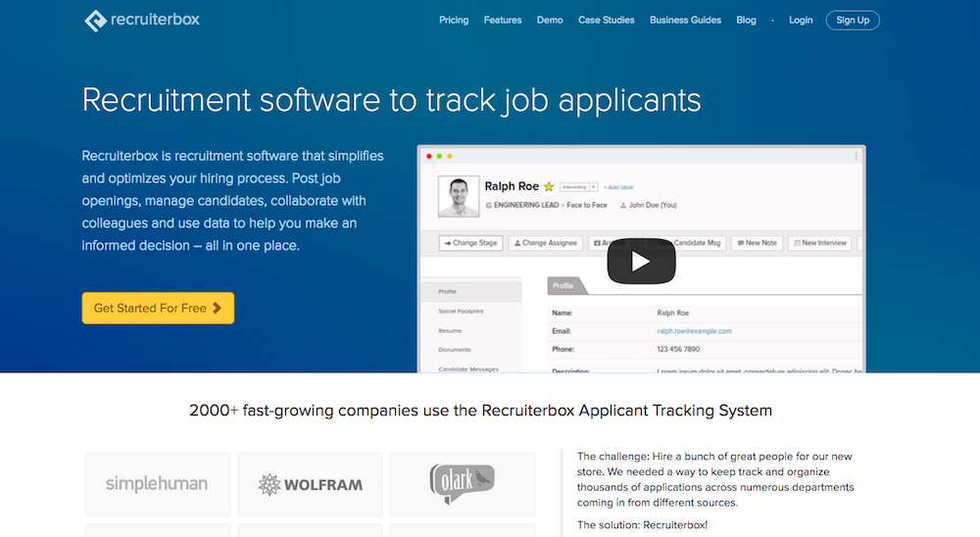Click the yellow star beside Ralph Roe
980x537 pixels.
click(x=549, y=186)
